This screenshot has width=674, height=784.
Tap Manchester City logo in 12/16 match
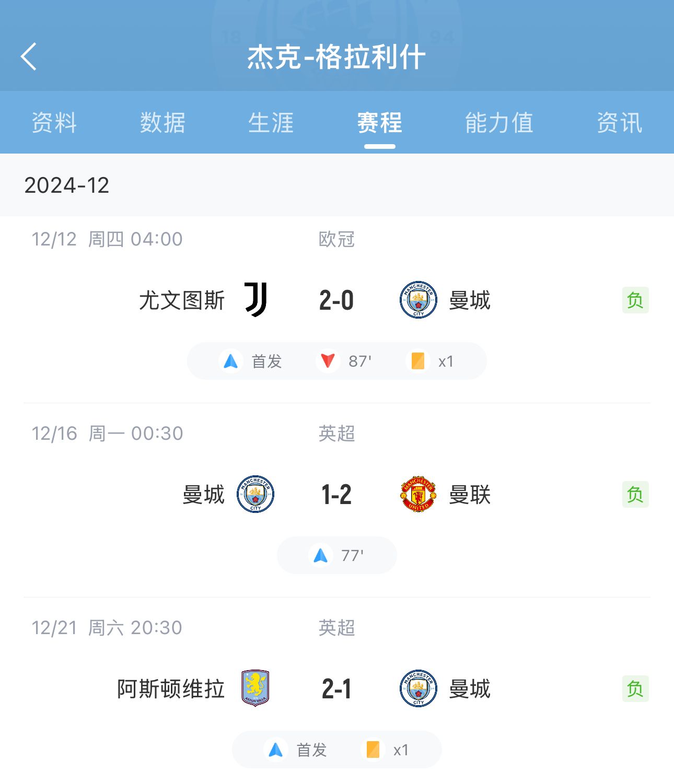point(255,494)
